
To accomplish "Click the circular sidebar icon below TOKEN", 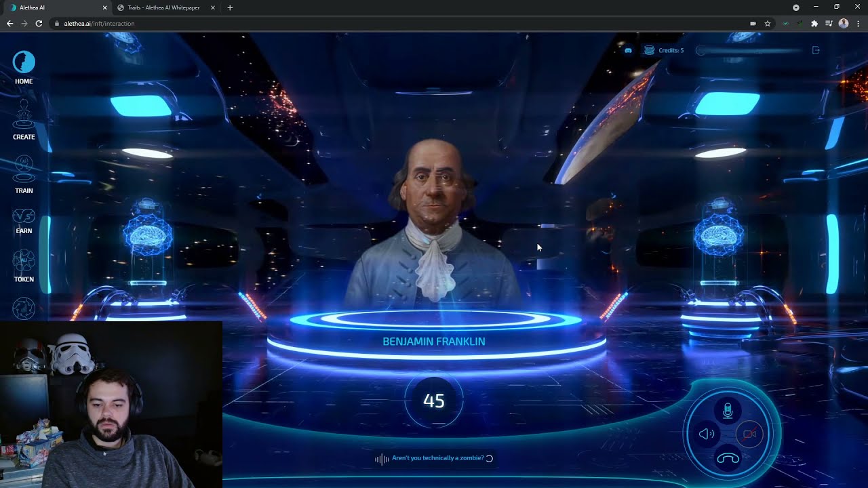I will [24, 308].
